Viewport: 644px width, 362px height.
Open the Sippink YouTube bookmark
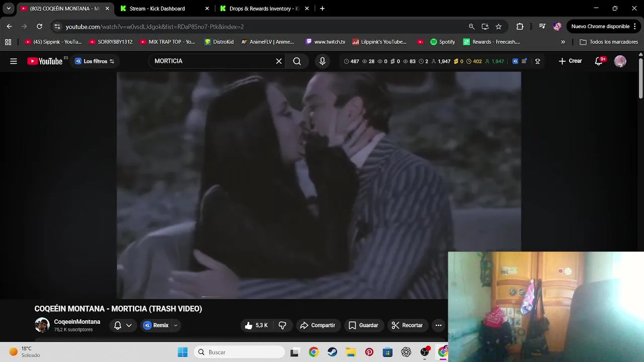pos(53,42)
